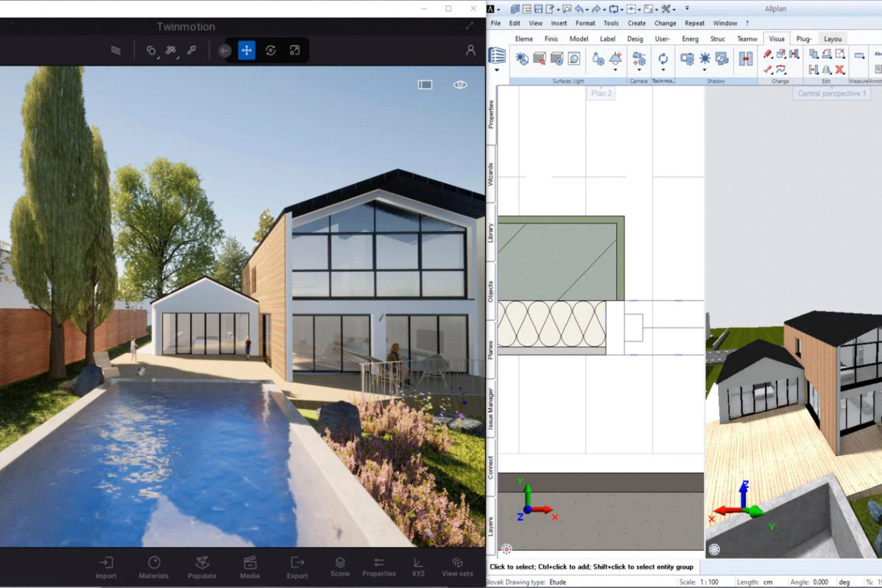Click the camera settings icon in Shadow group
Viewport: 882px width, 588px height.
(x=687, y=58)
